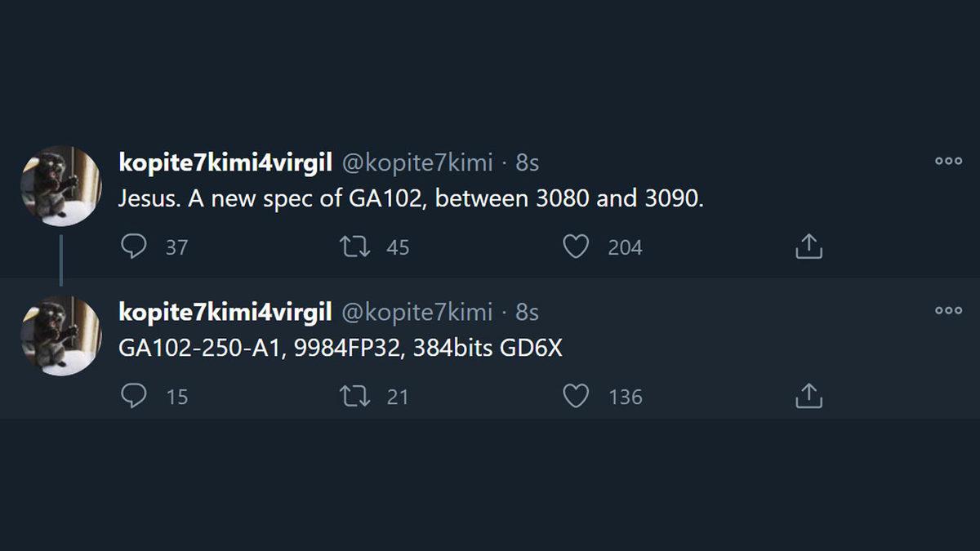Click the reply icon on the first tweet
Viewport: 980px width, 551px height.
coord(134,246)
